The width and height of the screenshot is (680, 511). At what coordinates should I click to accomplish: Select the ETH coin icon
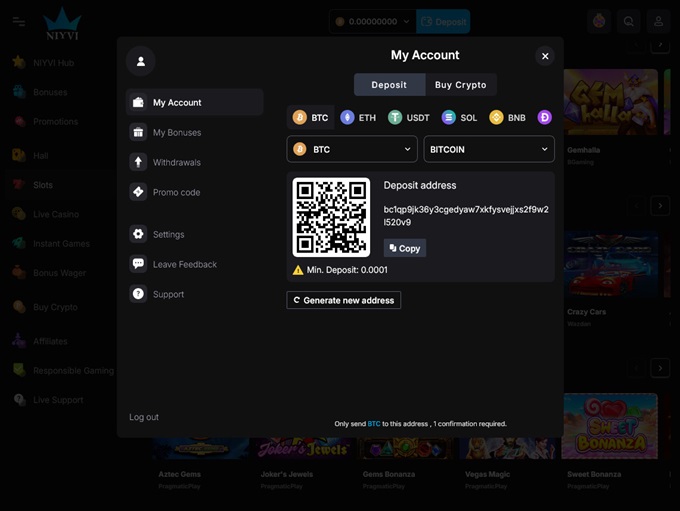[347, 118]
